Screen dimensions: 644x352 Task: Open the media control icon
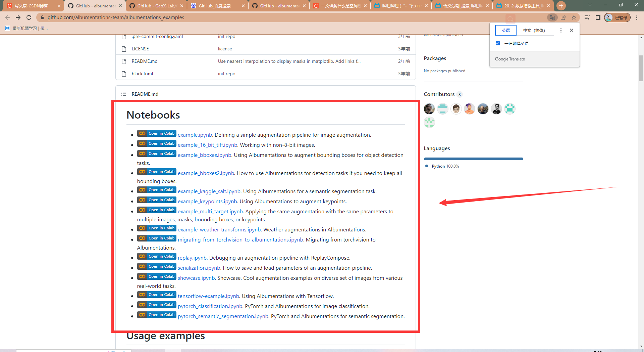(587, 17)
